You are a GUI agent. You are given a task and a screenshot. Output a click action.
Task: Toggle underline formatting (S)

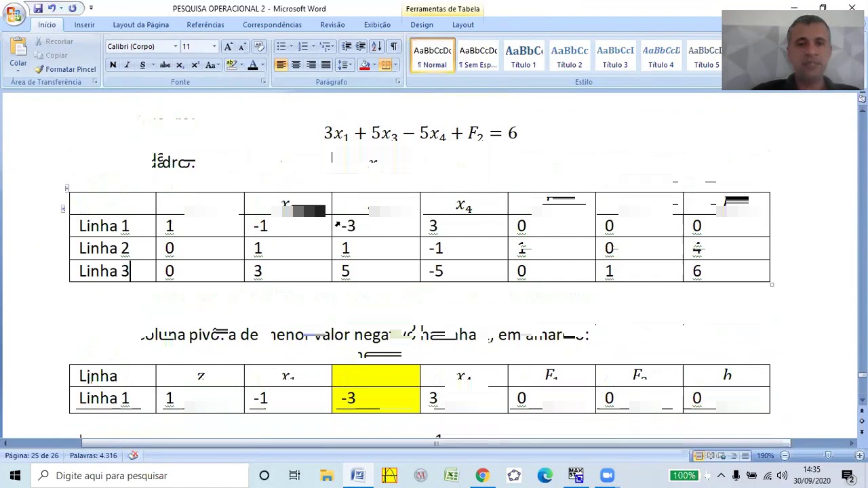click(x=142, y=65)
